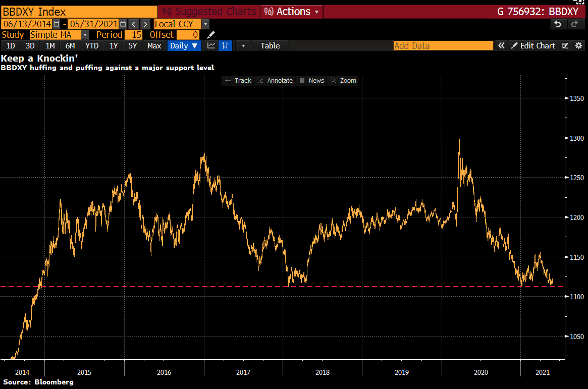Select the 6M range

click(x=70, y=46)
